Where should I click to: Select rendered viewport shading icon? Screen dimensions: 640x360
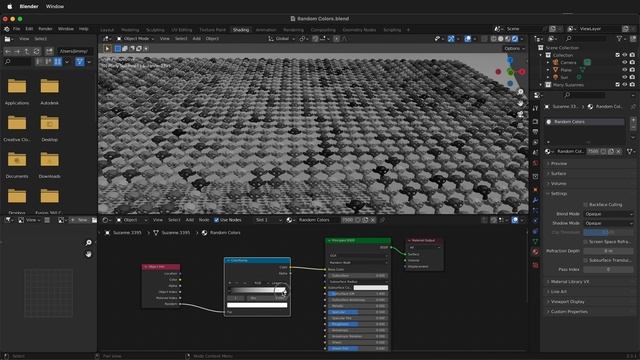coord(515,39)
